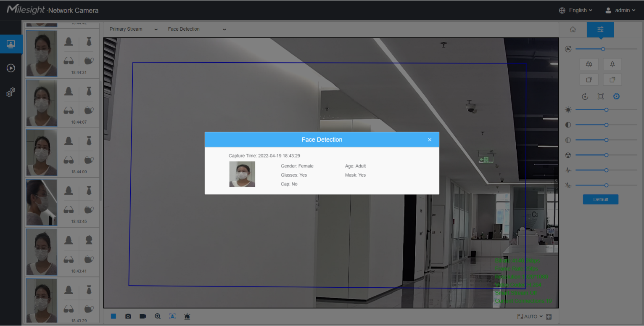644x326 pixels.
Task: Take a snapshot with the camera icon
Action: (128, 316)
